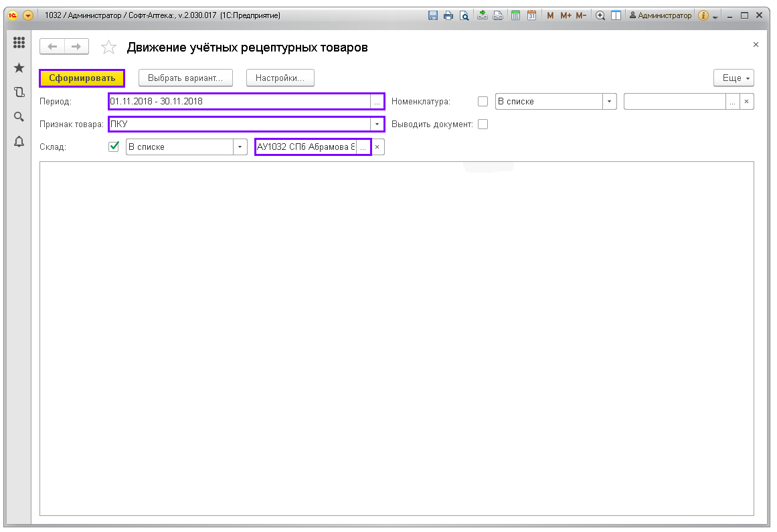
Task: Expand the Признак товара dropdown
Action: click(377, 124)
